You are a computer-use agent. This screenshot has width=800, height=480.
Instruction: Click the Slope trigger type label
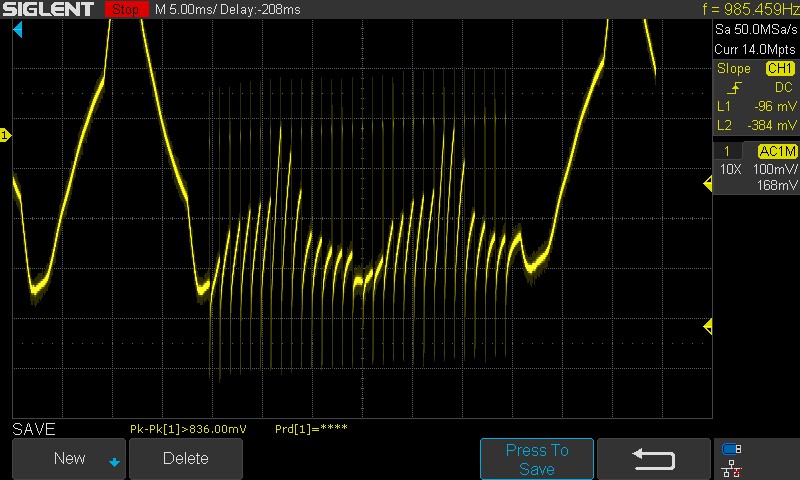pos(734,68)
